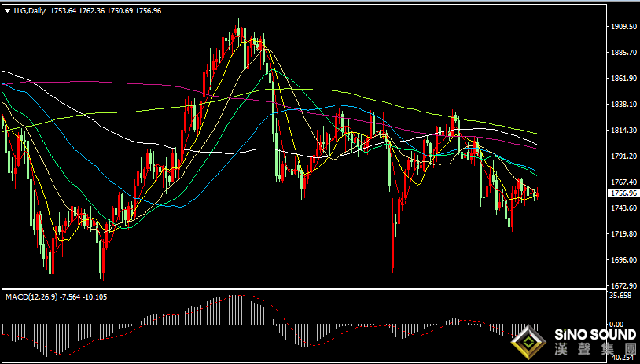Image resolution: width=640 pixels, height=364 pixels.
Task: Open the dropdown triangle beside LLG,Daily
Action: click(x=7, y=12)
